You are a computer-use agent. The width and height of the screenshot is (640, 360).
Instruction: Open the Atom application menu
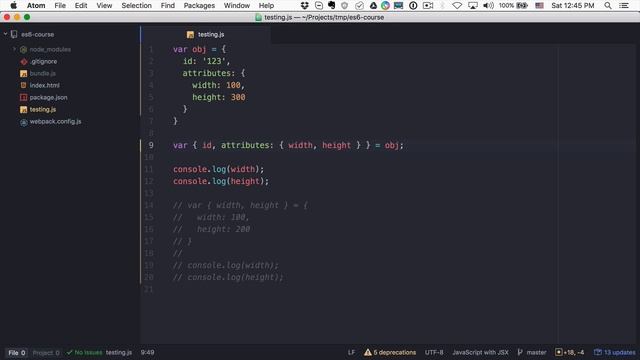coord(36,5)
